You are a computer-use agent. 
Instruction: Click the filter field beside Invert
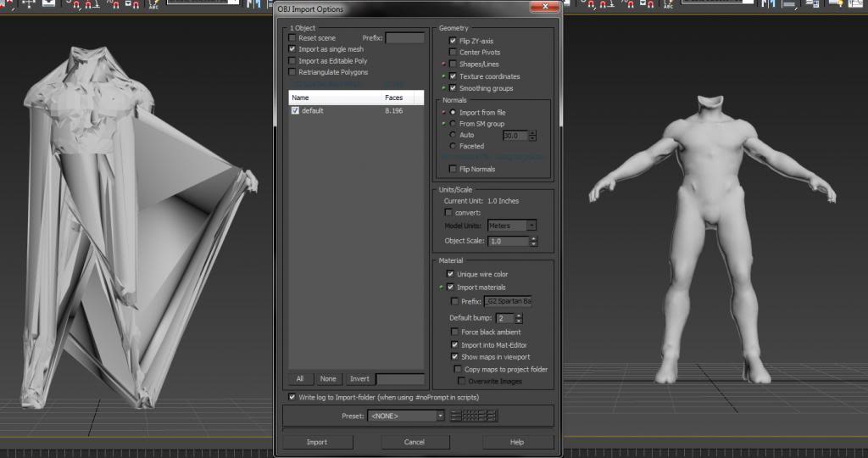pos(400,379)
